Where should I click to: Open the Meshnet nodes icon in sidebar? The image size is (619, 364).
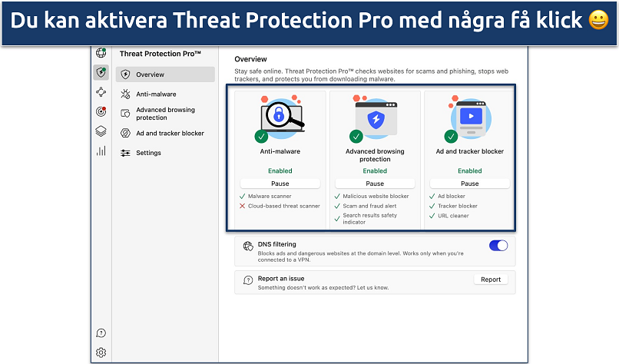(101, 92)
